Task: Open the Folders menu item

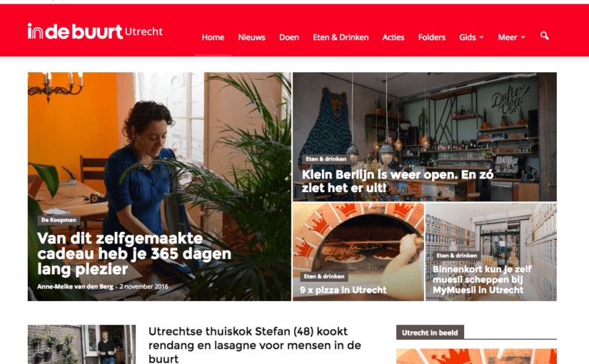Action: pos(432,37)
